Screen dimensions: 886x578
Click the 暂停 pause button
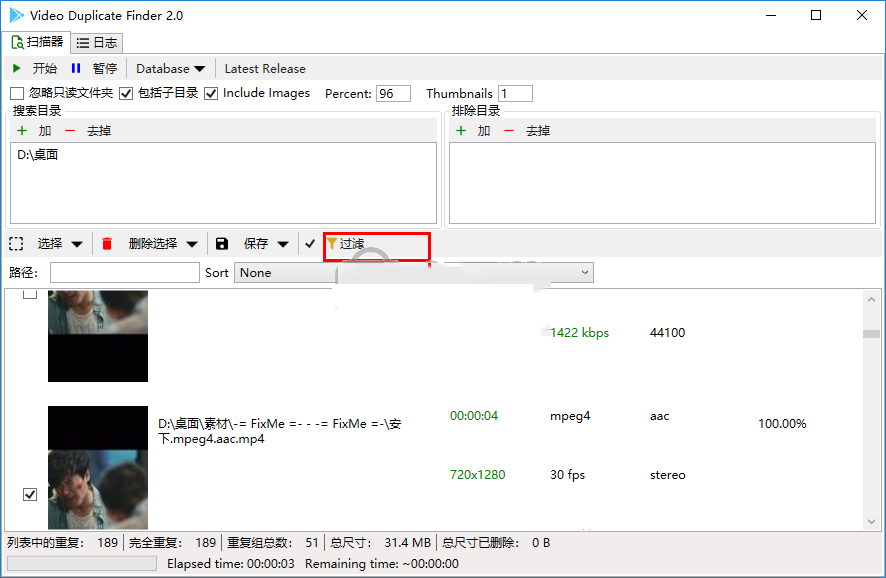(105, 68)
